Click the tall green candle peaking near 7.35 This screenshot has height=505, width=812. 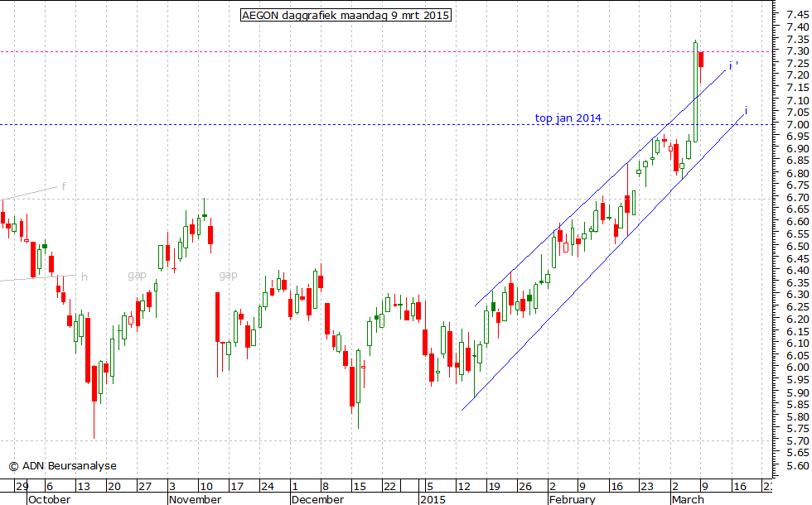click(x=695, y=92)
